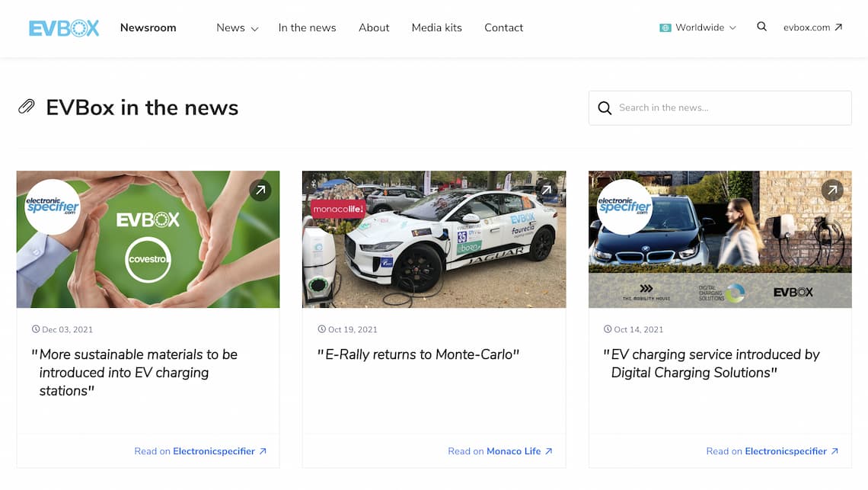Open the Worldwide region selector
868x490 pixels.
(x=697, y=27)
